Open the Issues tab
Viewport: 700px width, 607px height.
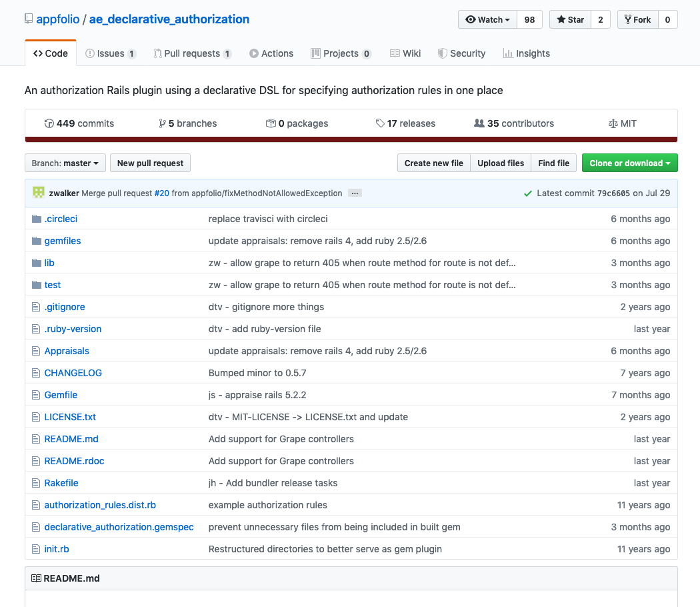point(110,53)
